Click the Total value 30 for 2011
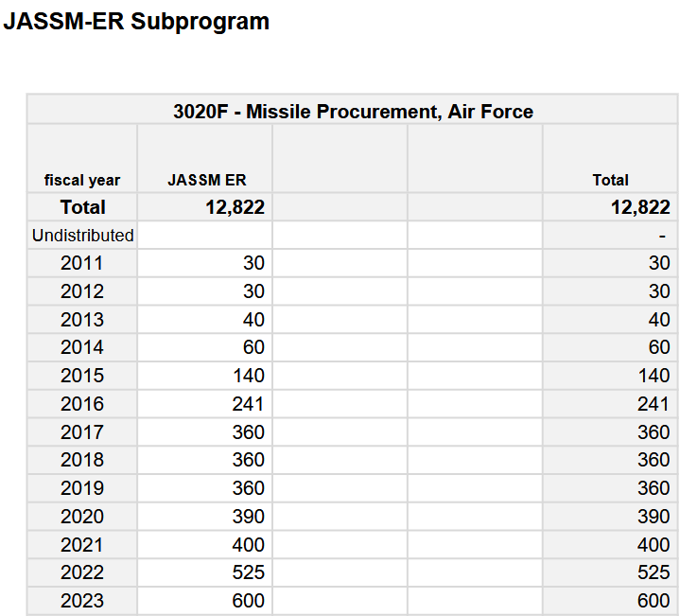 pyautogui.click(x=659, y=263)
